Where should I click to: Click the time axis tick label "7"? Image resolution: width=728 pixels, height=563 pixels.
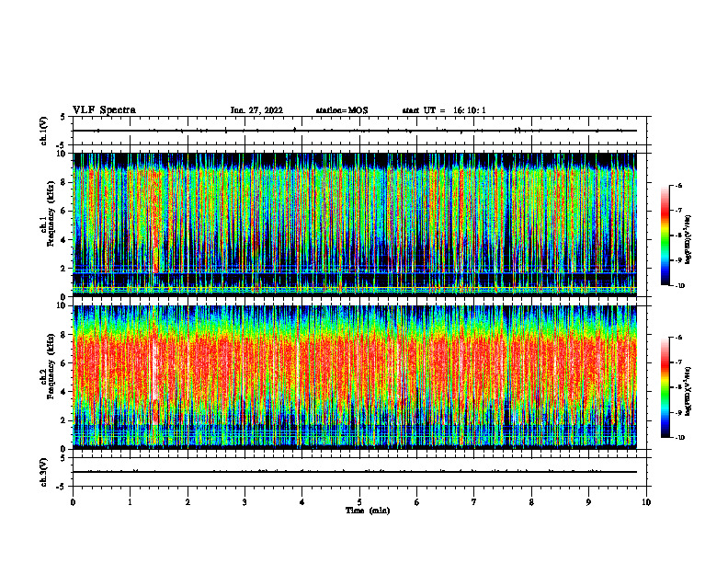(474, 502)
